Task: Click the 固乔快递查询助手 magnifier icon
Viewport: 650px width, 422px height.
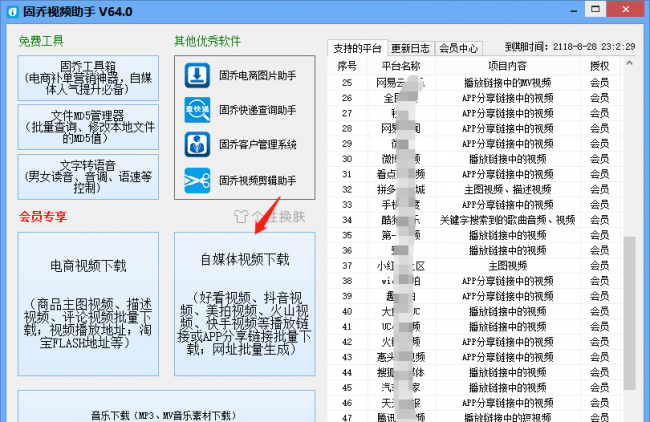Action: pos(197,110)
